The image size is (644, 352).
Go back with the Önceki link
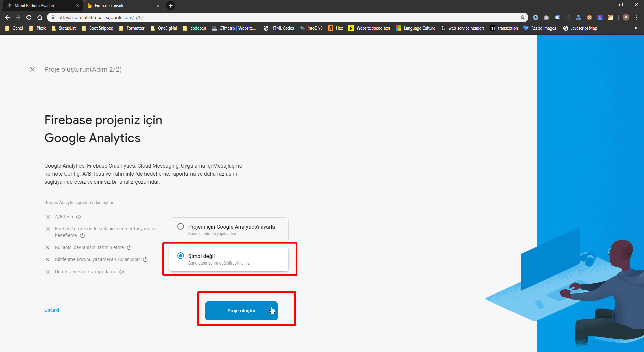(x=52, y=310)
